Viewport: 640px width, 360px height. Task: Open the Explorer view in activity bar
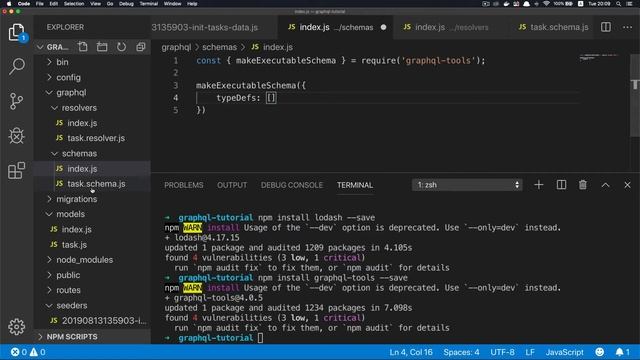(17, 32)
